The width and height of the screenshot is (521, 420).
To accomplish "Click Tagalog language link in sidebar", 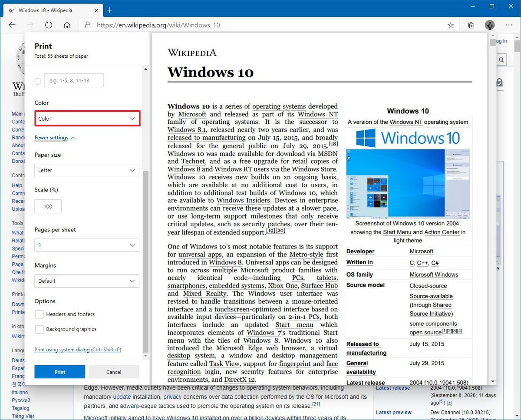I will pyautogui.click(x=20, y=408).
